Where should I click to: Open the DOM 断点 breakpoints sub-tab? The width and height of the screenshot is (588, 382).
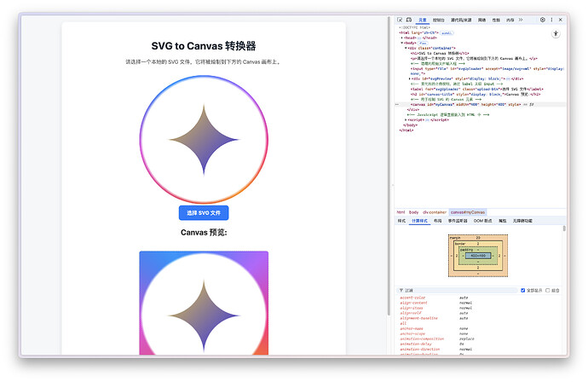pos(482,221)
